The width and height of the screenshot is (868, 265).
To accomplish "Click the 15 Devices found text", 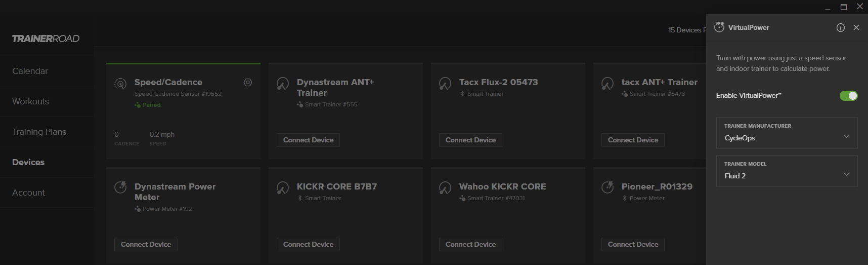I will (687, 30).
